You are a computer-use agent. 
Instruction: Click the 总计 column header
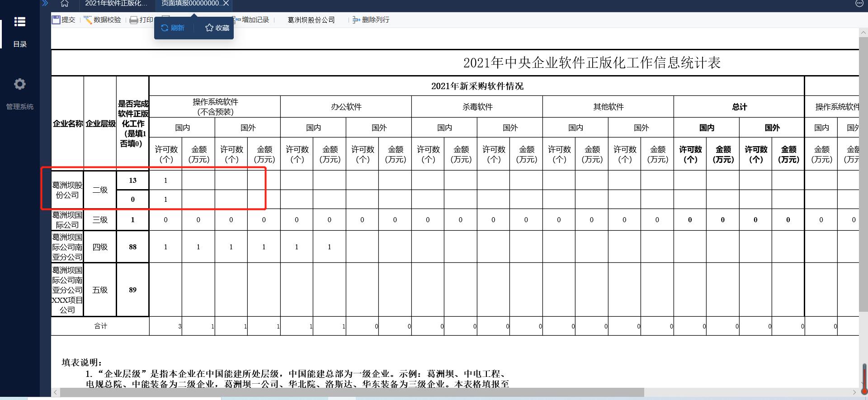[739, 107]
